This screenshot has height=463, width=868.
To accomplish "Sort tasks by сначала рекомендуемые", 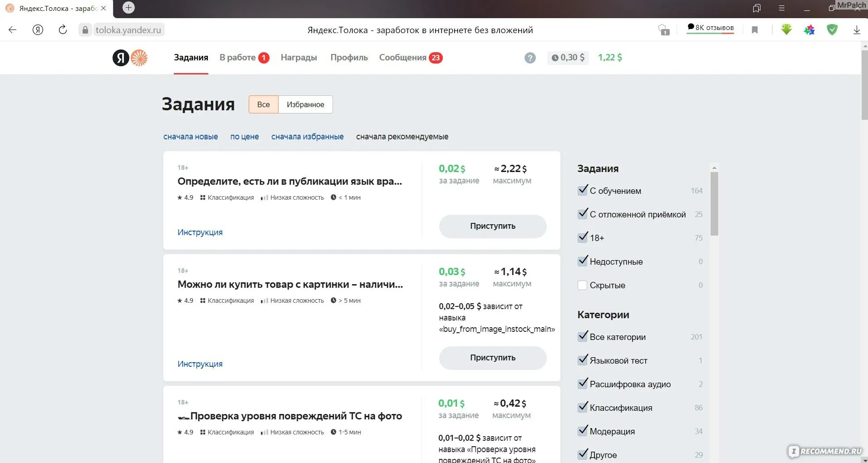I will click(x=402, y=137).
